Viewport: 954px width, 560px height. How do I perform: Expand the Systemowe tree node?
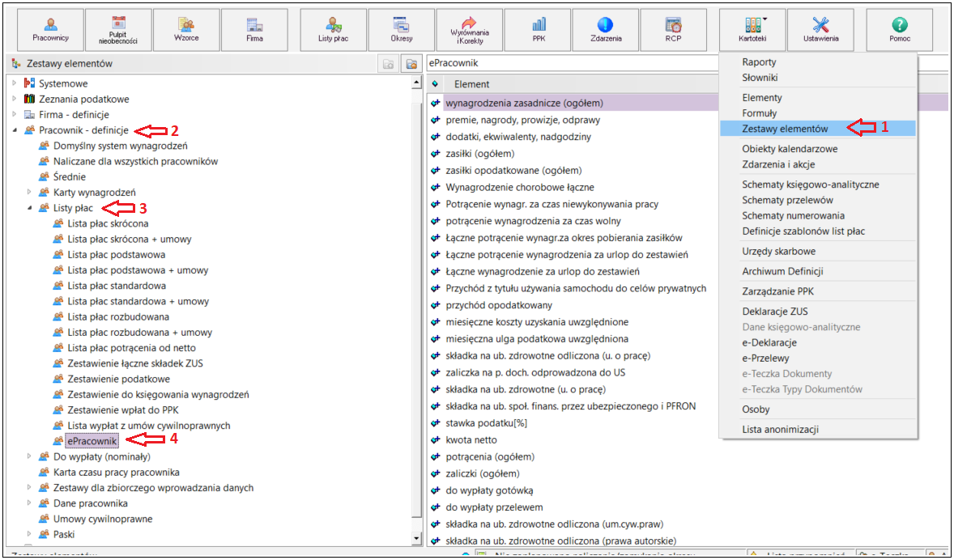click(15, 83)
